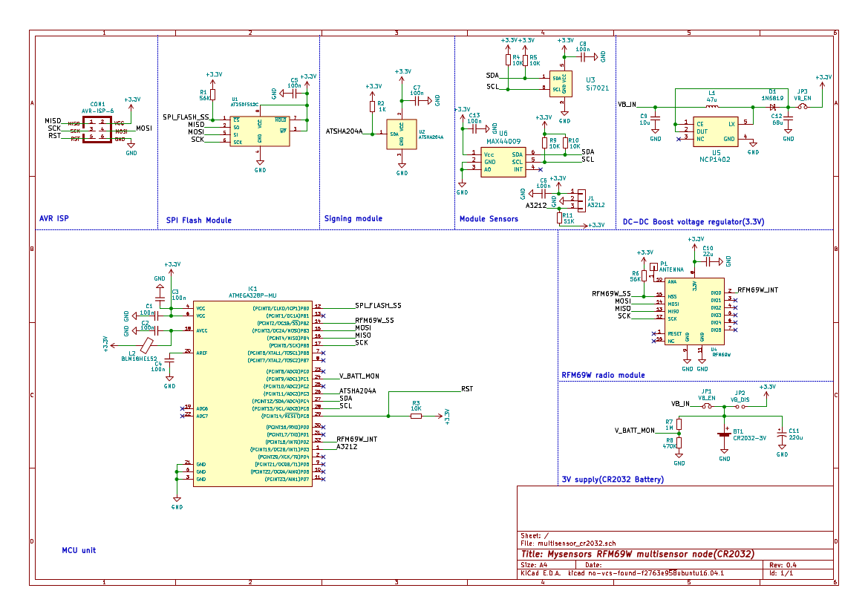
Task: Select the V_BATT_MON net label on IC1
Action: click(359, 376)
